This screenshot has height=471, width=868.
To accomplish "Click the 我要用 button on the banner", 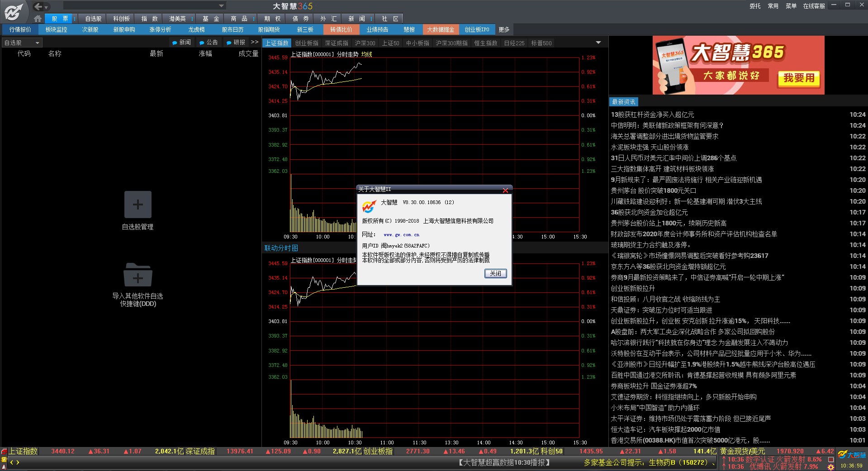I will pyautogui.click(x=799, y=78).
